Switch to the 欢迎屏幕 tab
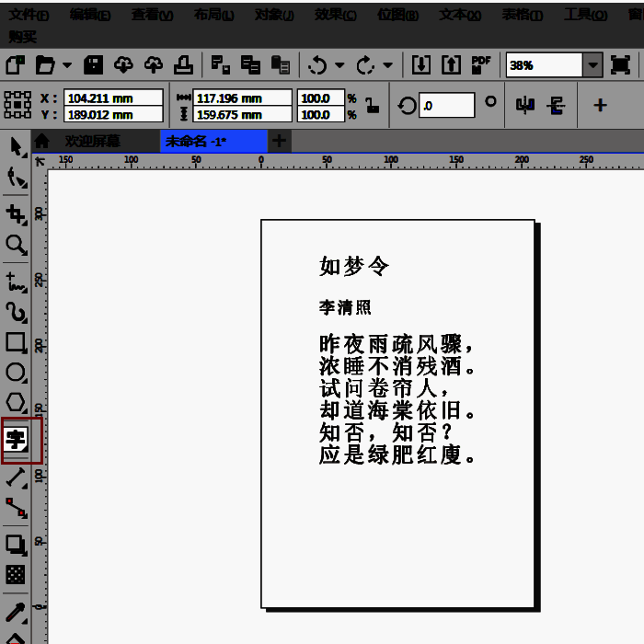644x644 pixels. [92, 141]
